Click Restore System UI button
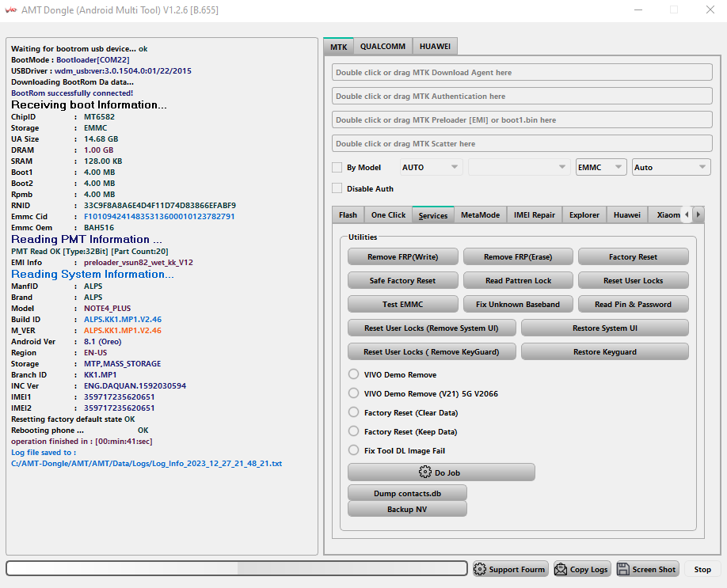727x588 pixels. click(604, 328)
